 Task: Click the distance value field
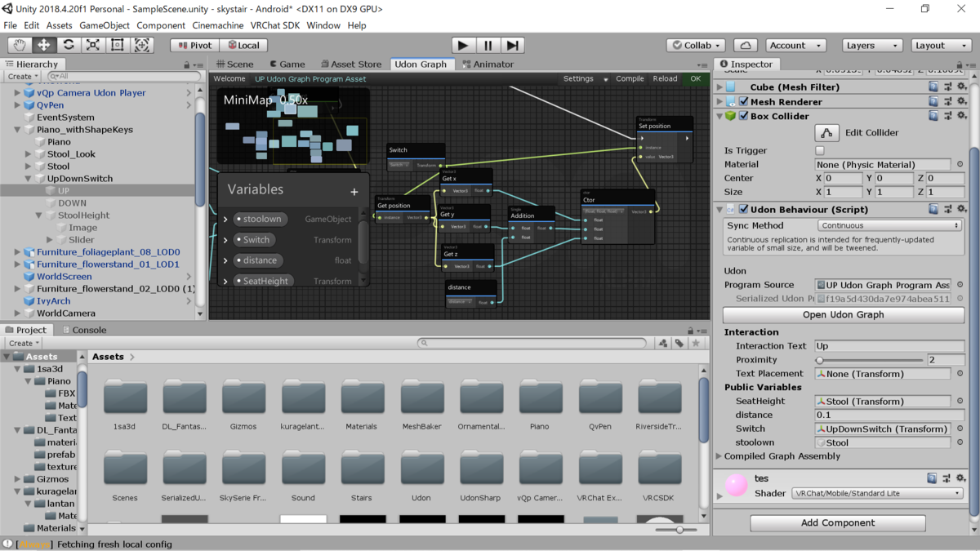pyautogui.click(x=890, y=415)
